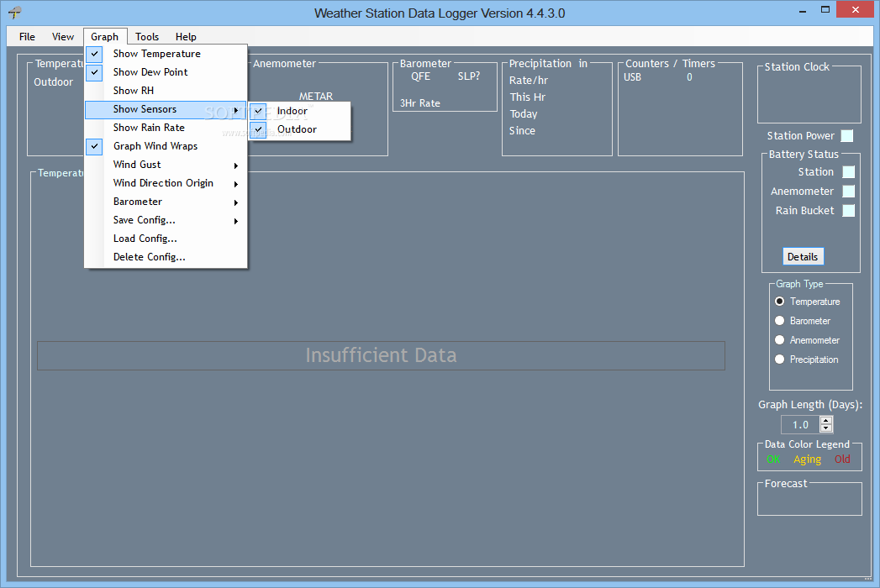This screenshot has height=588, width=880.
Task: Click the Rate/hr precipitation label
Action: coord(529,81)
